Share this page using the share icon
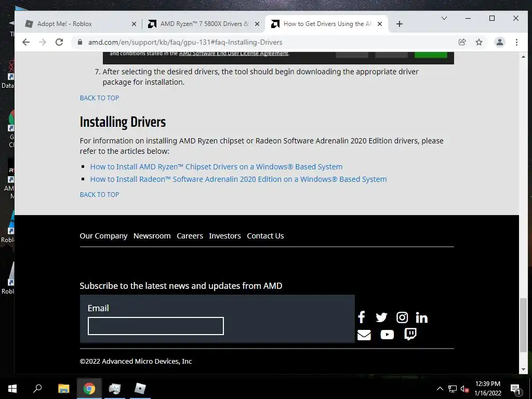532x399 pixels. [x=462, y=42]
